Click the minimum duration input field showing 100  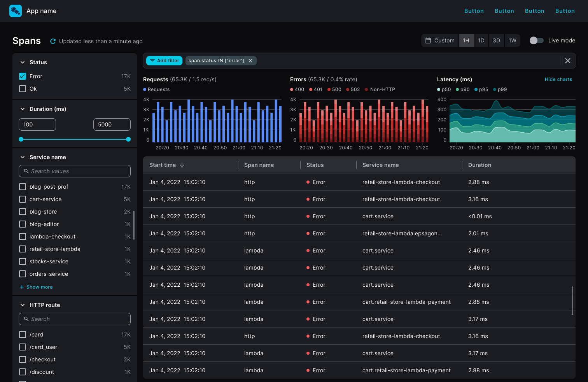pyautogui.click(x=37, y=124)
